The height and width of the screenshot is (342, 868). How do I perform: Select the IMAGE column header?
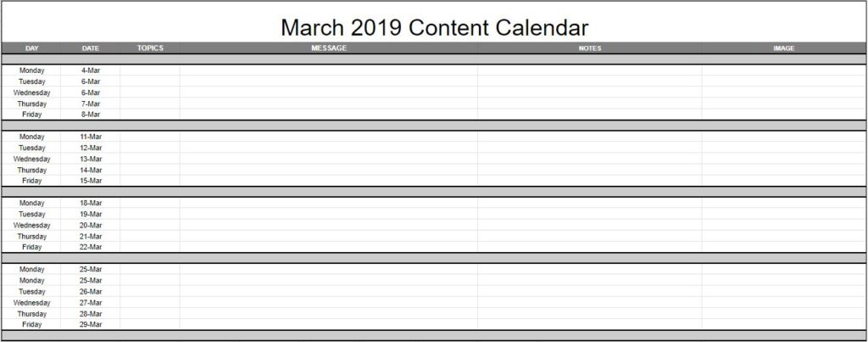[x=784, y=48]
